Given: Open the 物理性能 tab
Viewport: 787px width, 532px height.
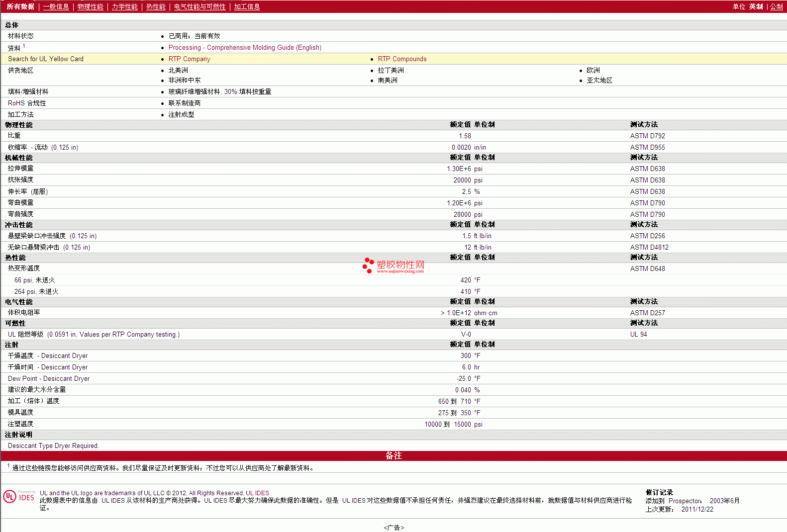Looking at the screenshot, I should coord(90,6).
